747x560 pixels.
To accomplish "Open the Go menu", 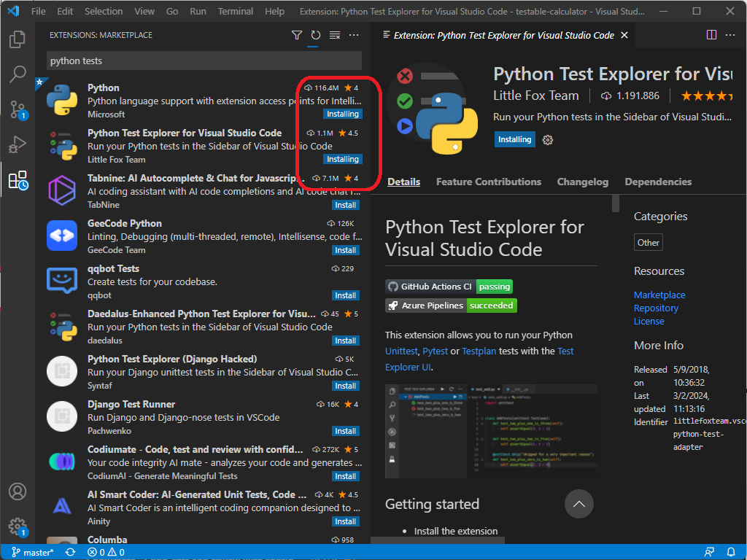I will pyautogui.click(x=172, y=11).
